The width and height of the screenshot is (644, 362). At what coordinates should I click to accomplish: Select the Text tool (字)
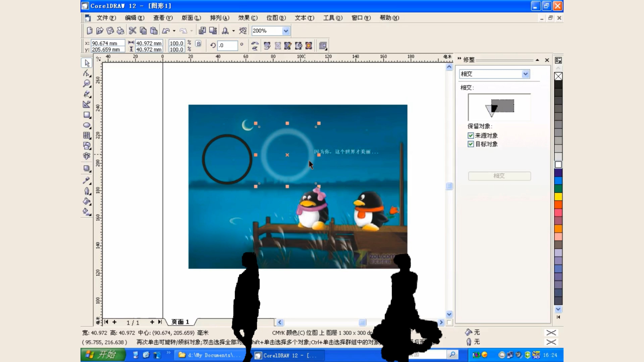87,156
